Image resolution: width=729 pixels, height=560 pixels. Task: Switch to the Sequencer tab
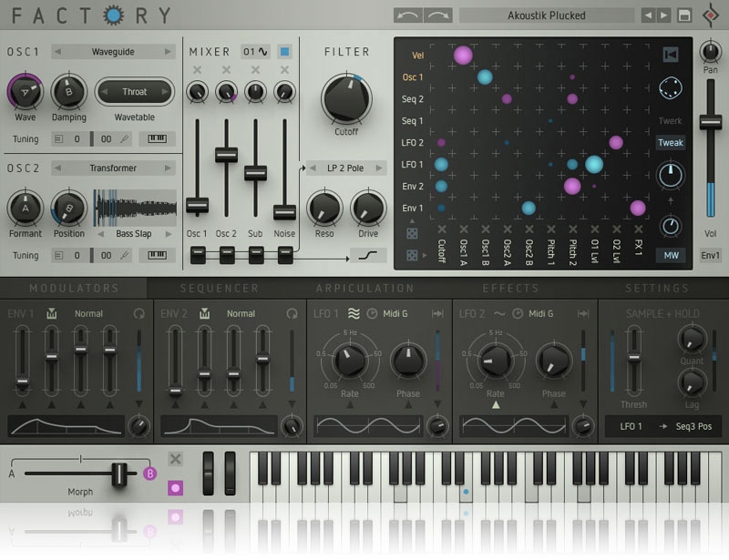click(219, 288)
